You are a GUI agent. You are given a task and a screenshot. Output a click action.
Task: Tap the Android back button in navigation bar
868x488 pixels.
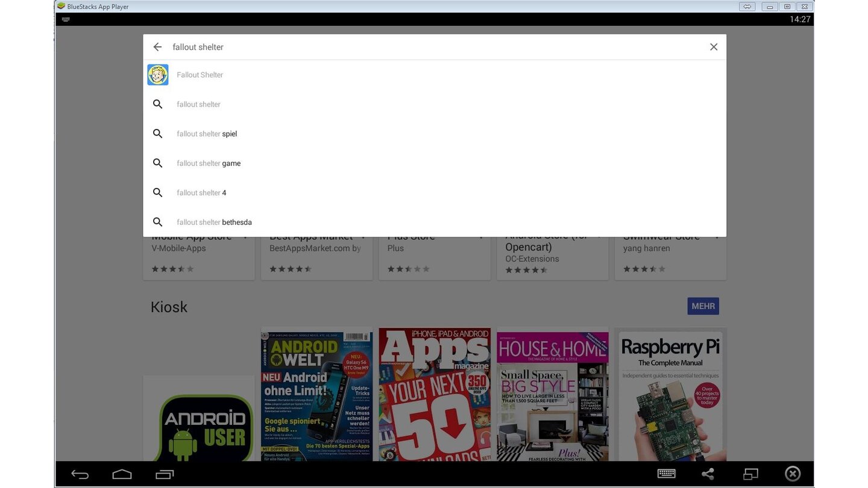point(80,475)
